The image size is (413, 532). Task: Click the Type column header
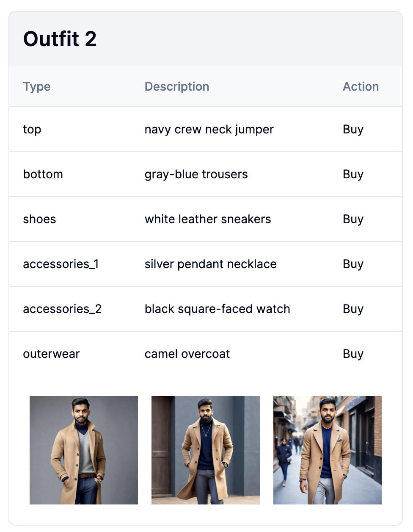[x=37, y=86]
